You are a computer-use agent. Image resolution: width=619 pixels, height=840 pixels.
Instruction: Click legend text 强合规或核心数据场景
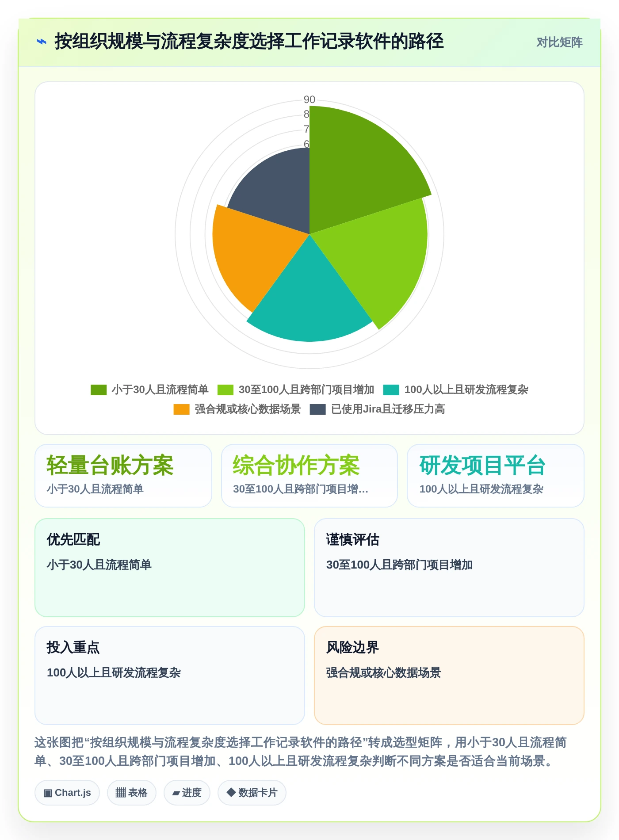[248, 409]
